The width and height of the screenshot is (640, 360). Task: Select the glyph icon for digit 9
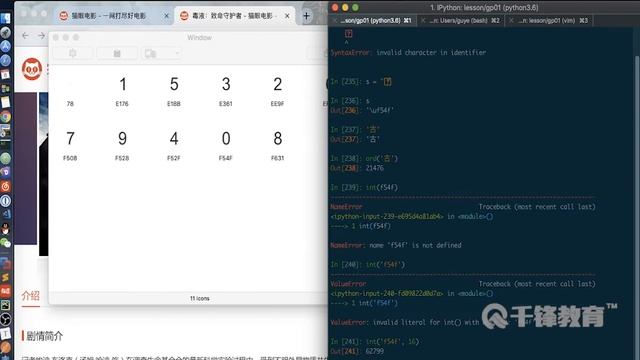[x=122, y=138]
